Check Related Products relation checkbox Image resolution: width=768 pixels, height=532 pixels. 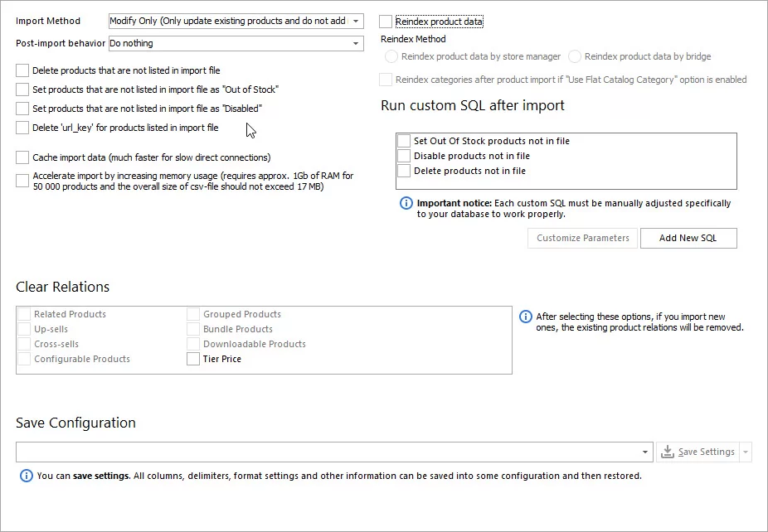pyautogui.click(x=24, y=314)
